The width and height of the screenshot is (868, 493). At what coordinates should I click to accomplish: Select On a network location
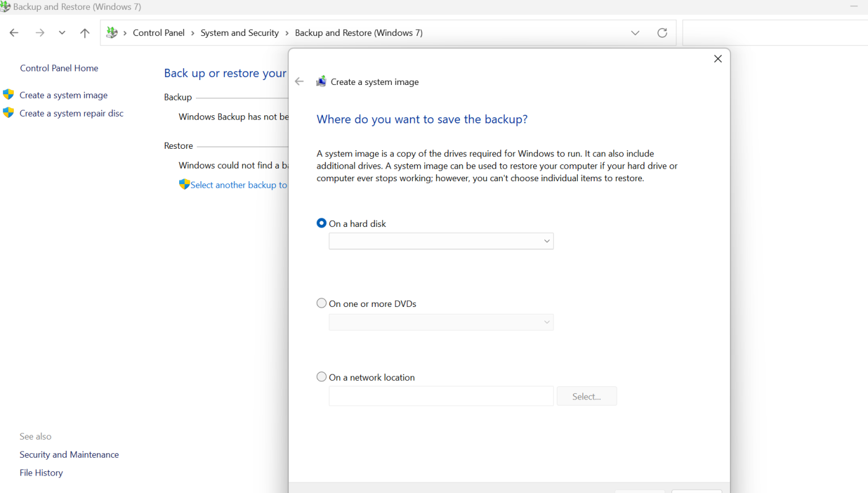click(321, 376)
